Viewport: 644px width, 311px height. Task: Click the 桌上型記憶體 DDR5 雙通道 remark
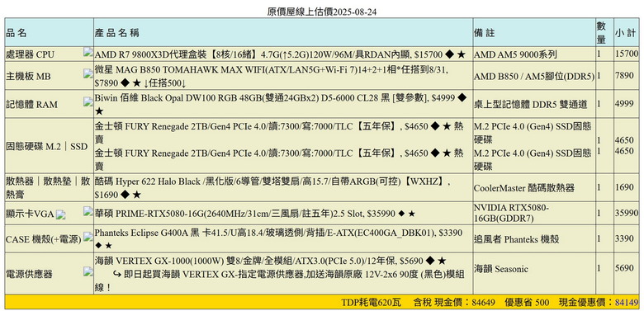[x=531, y=105]
